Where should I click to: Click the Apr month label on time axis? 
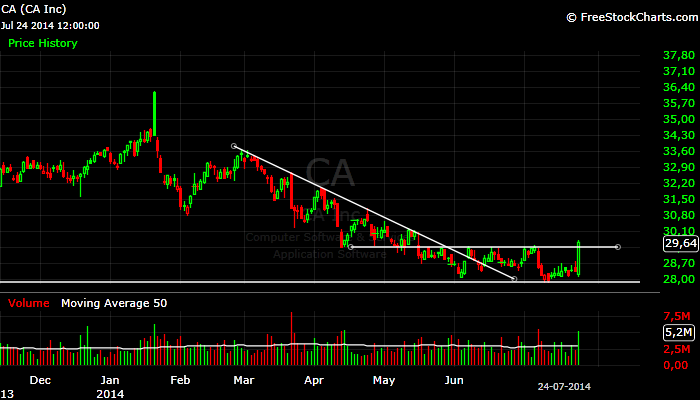pyautogui.click(x=314, y=380)
